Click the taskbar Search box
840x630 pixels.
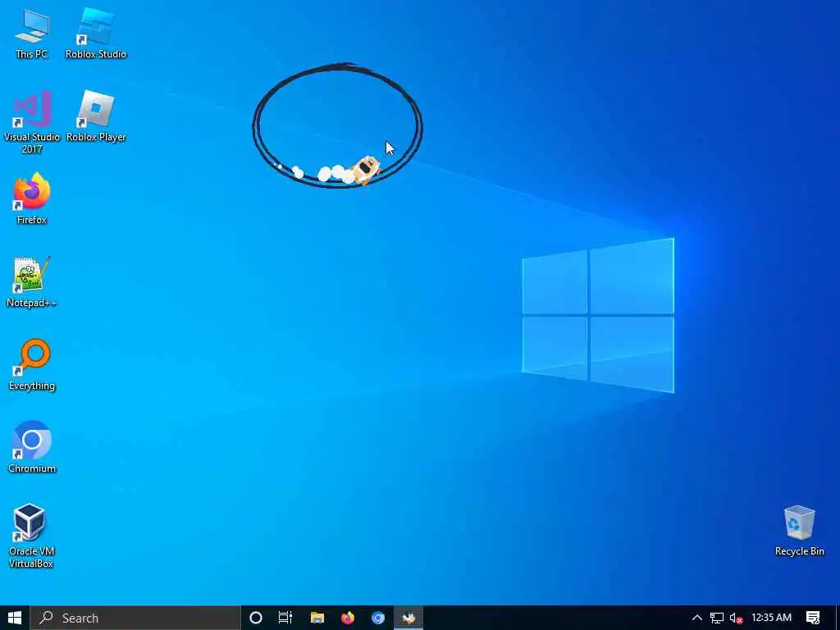(135, 618)
